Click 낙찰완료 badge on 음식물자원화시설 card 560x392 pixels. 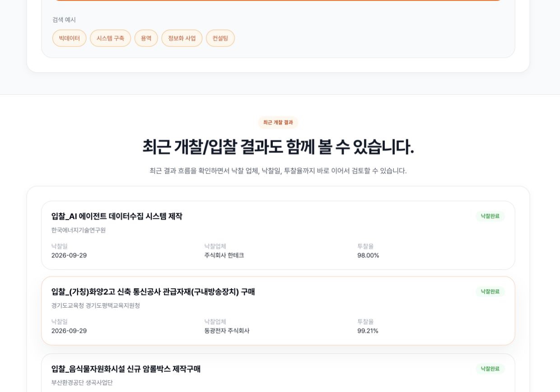[x=490, y=369]
